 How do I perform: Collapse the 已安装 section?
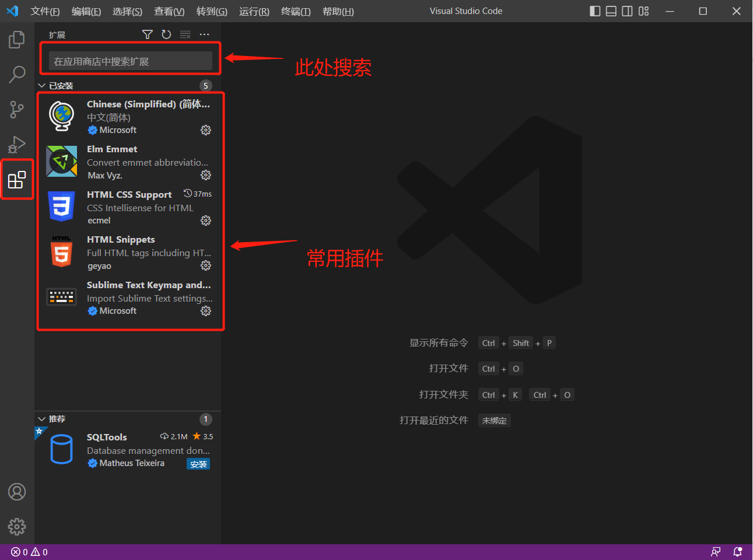[42, 86]
